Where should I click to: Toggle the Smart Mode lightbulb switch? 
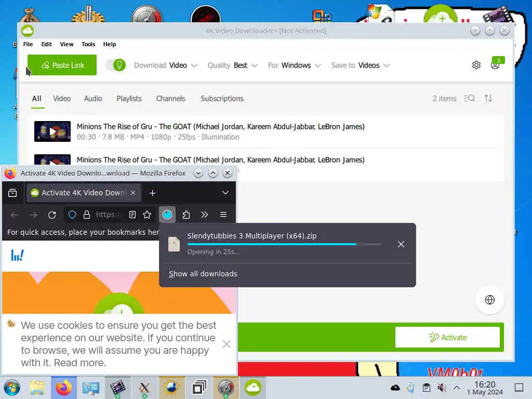pyautogui.click(x=116, y=65)
